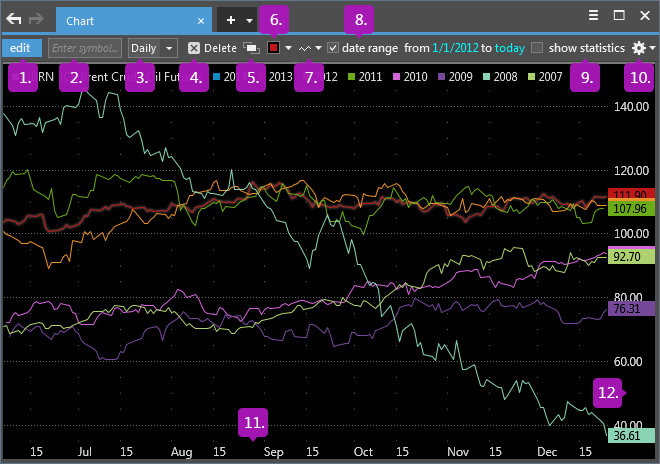
Task: Expand the Daily interval dropdown
Action: [153, 47]
